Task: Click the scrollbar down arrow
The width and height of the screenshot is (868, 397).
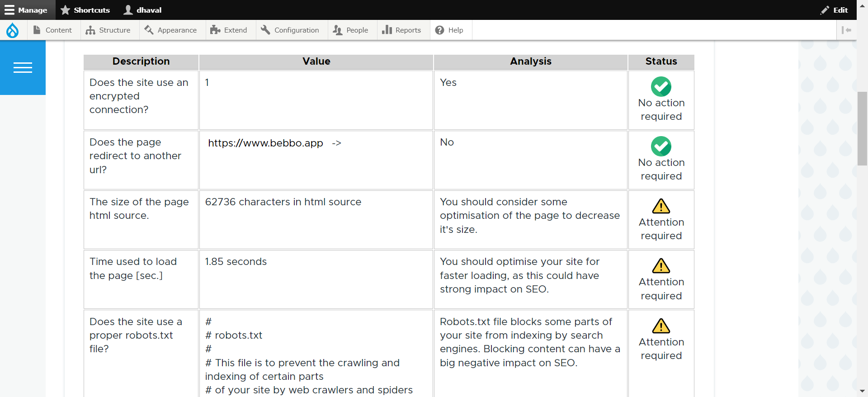Action: click(862, 392)
